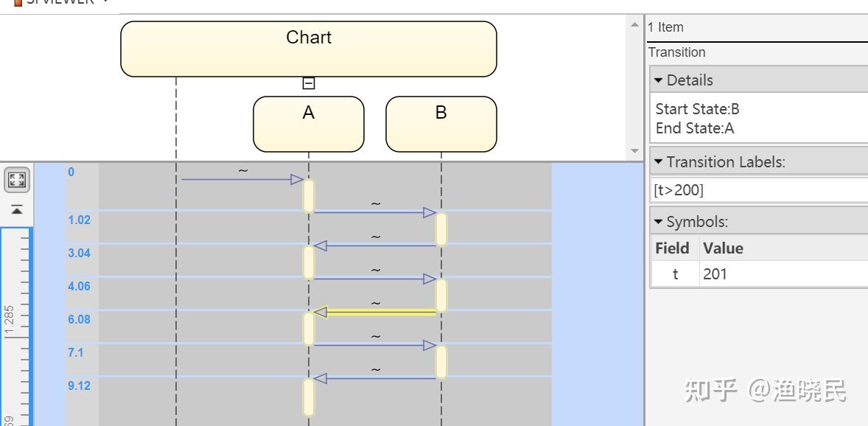Click the time marker 6.08
Screen dimensions: 868x426
click(79, 320)
